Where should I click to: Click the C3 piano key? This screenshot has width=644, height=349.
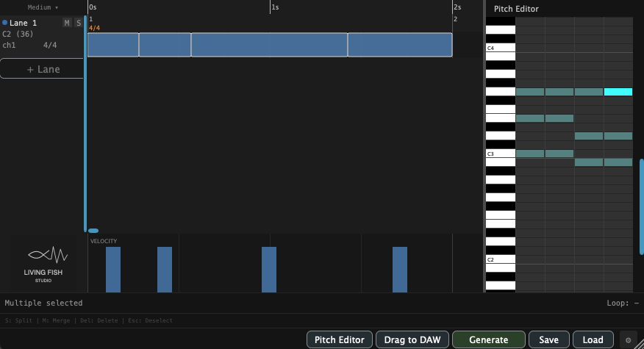[500, 154]
